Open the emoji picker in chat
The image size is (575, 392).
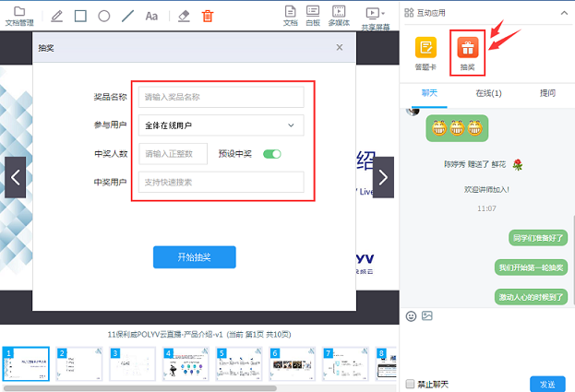[x=412, y=315]
